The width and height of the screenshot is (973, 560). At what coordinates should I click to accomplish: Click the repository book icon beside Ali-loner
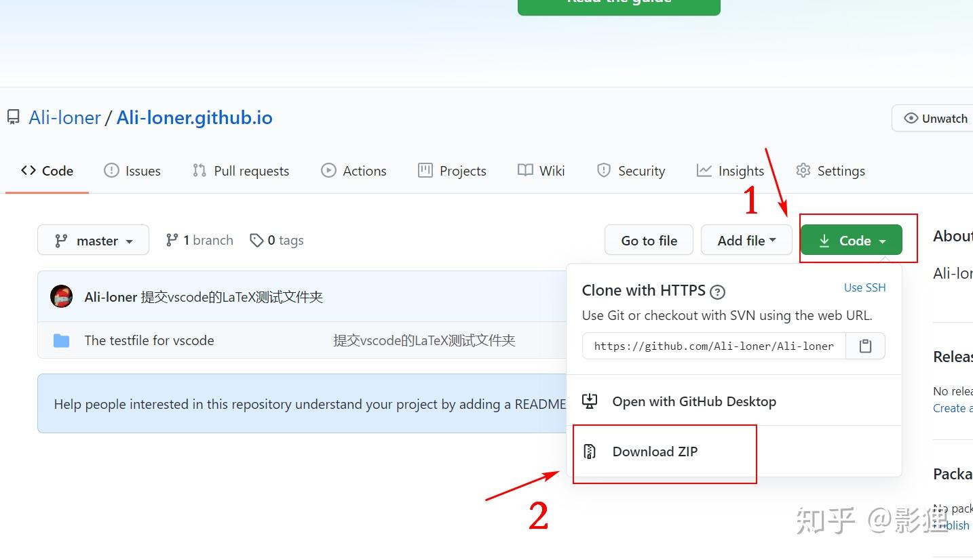click(14, 117)
